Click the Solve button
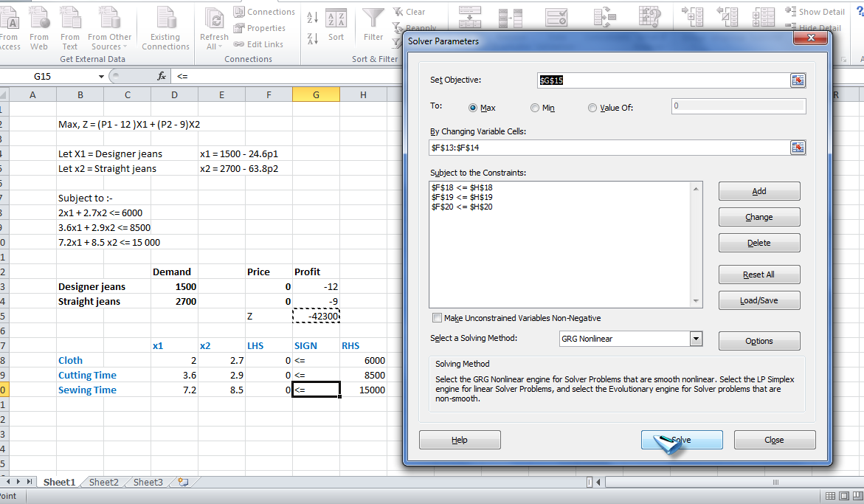 click(x=682, y=440)
